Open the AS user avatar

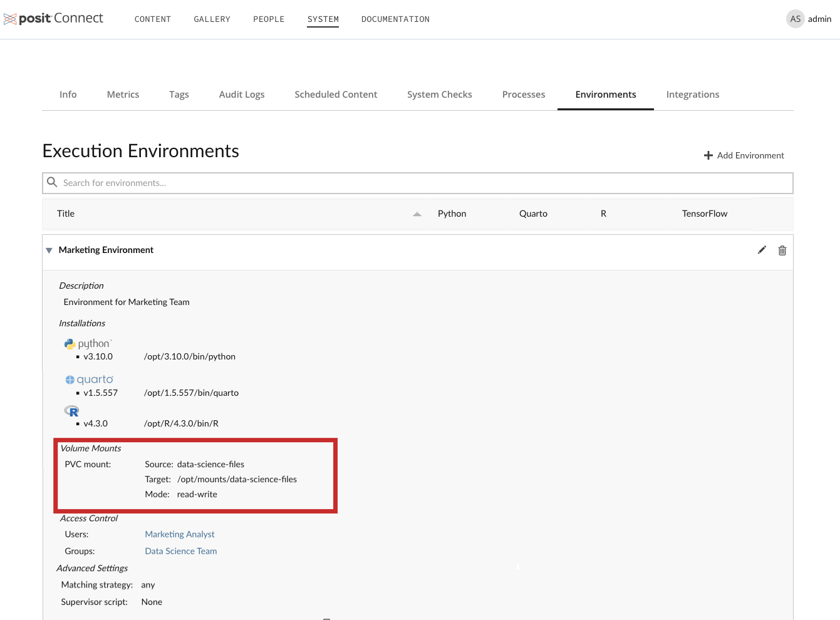click(x=795, y=19)
